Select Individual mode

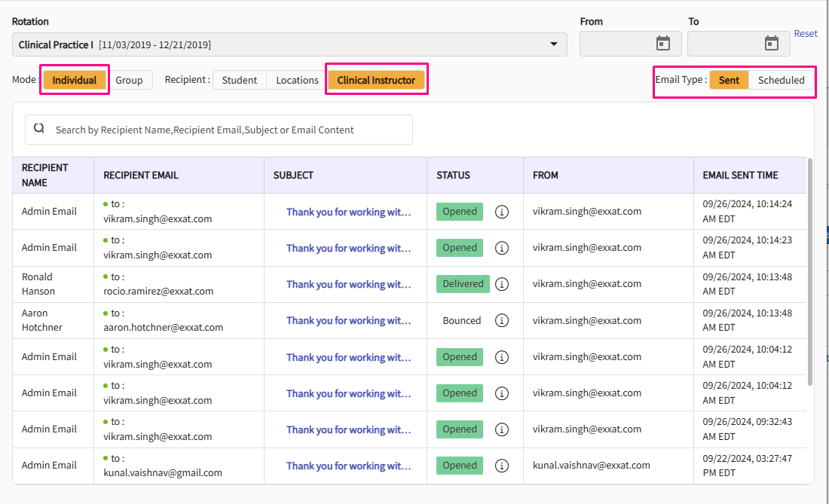(75, 81)
